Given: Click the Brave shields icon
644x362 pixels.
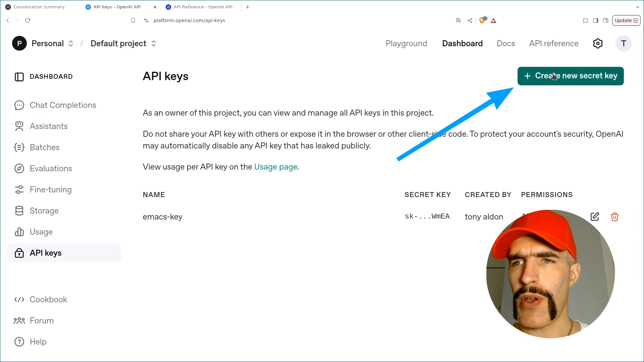Looking at the screenshot, I should (482, 20).
